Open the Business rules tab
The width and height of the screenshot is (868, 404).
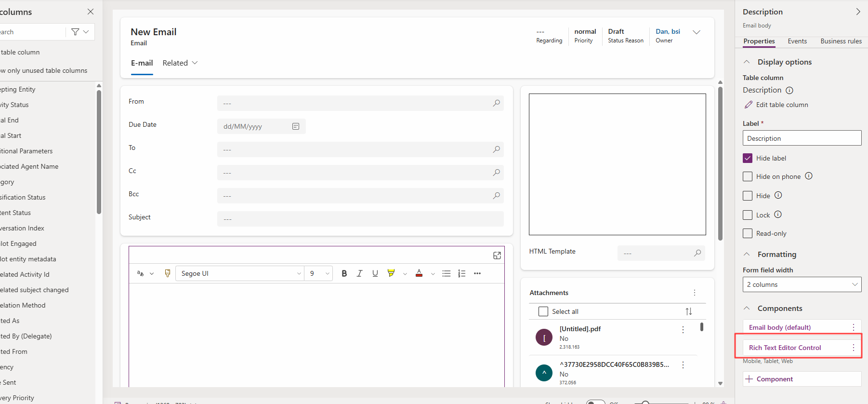[841, 41]
